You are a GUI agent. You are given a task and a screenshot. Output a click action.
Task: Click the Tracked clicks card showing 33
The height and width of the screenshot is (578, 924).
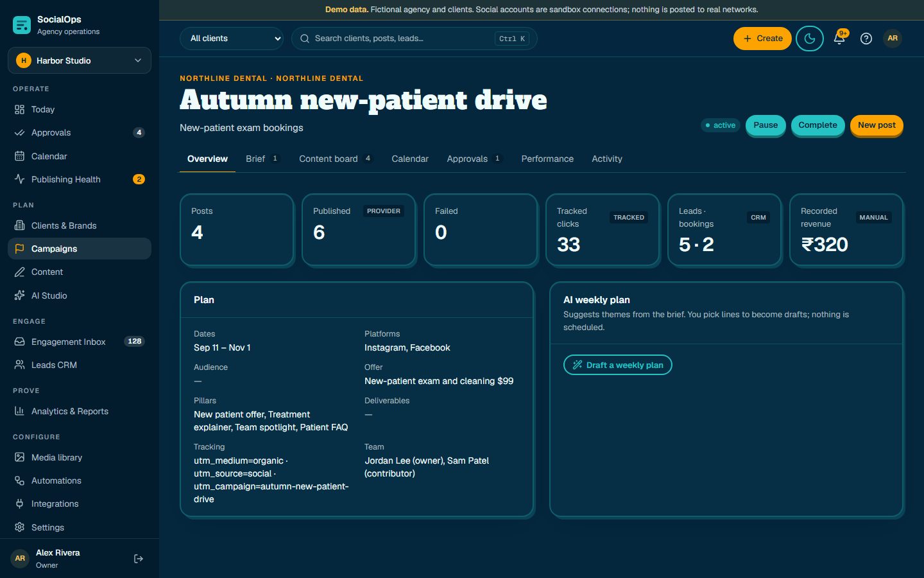[603, 230]
